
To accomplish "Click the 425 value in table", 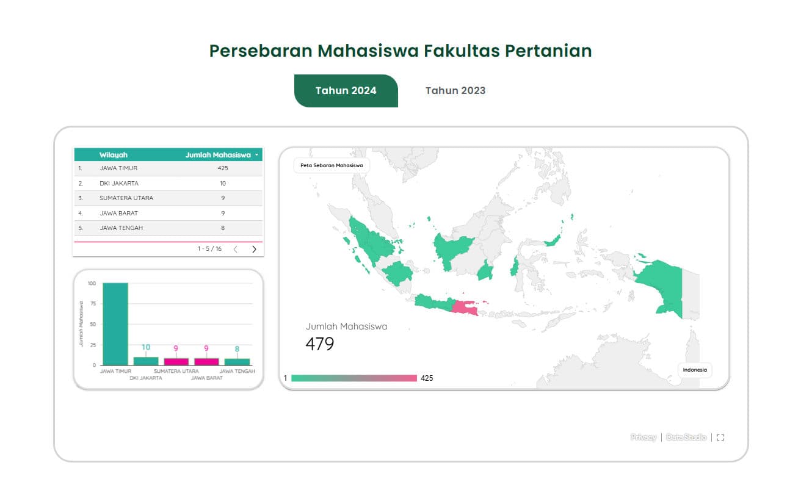I will [x=223, y=168].
